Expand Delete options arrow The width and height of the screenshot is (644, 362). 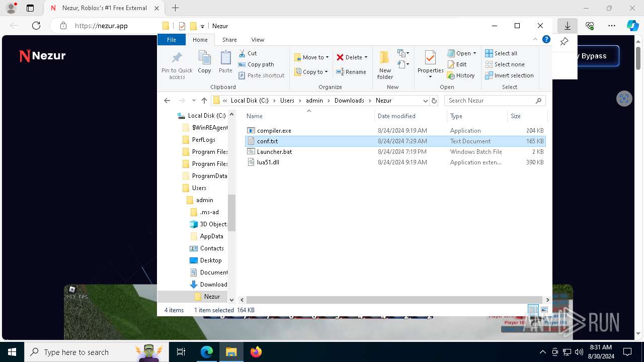point(366,57)
